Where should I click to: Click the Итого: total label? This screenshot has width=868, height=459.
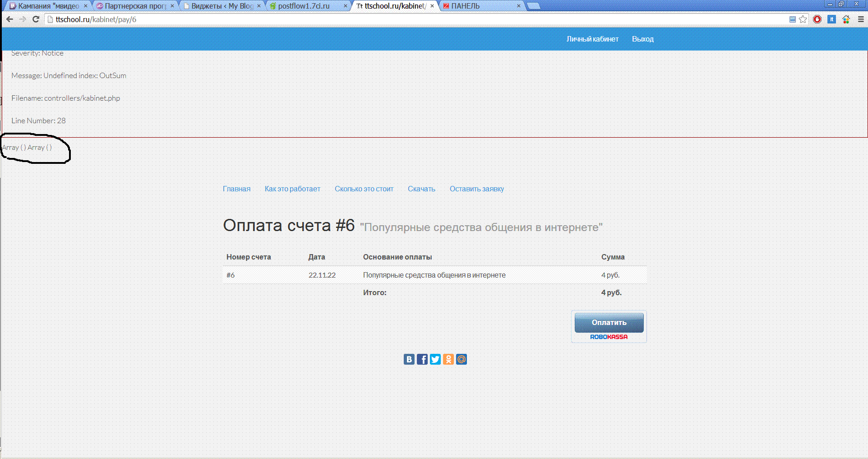tap(375, 293)
